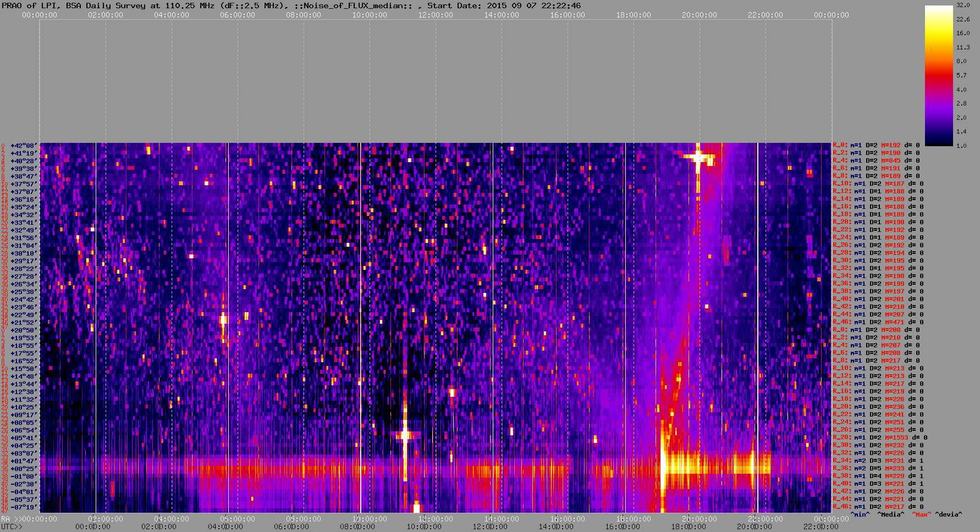The height and width of the screenshot is (532, 980).
Task: Click the ^Media^ legend label
Action: pyautogui.click(x=890, y=514)
